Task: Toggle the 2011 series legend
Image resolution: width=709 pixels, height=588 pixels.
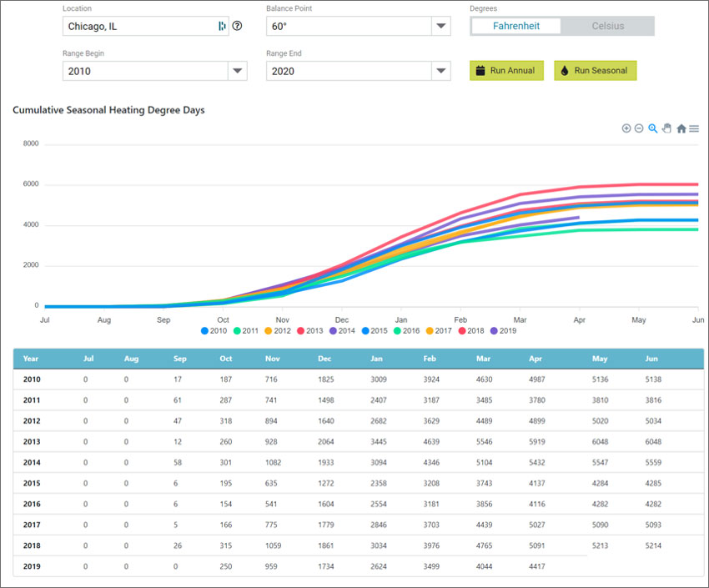Action: [245, 331]
